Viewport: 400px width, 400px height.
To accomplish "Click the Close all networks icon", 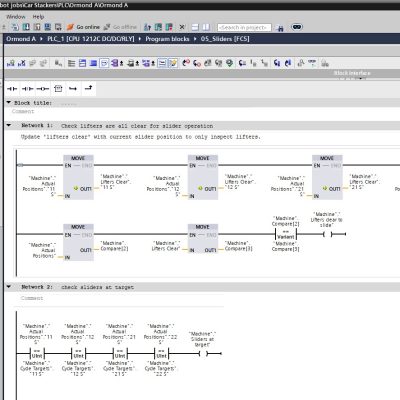I will coord(93,63).
